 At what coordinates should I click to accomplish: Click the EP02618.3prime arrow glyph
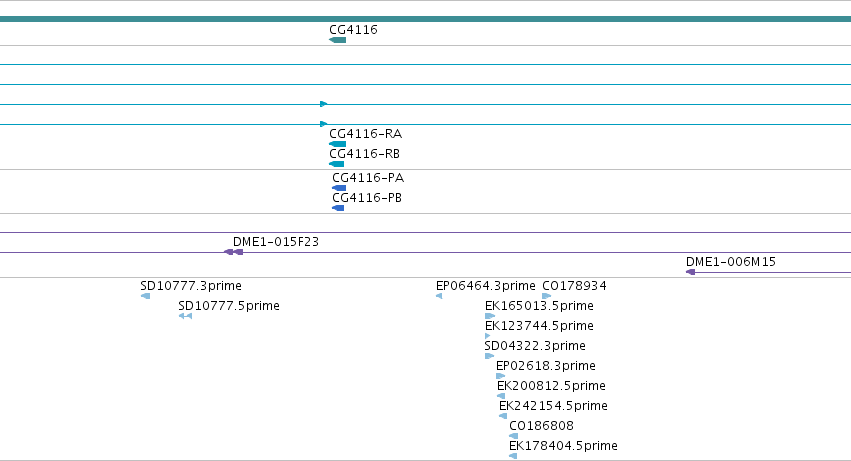pyautogui.click(x=500, y=376)
